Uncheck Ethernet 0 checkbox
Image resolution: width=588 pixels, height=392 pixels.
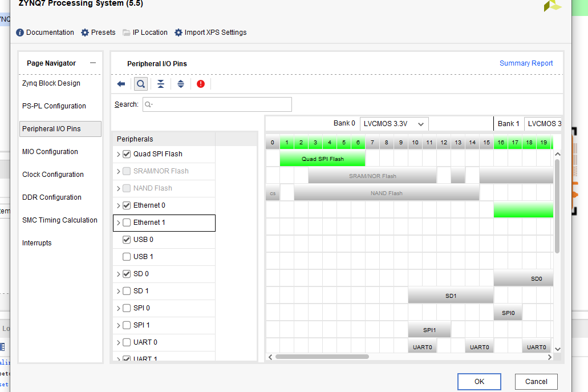[127, 205]
